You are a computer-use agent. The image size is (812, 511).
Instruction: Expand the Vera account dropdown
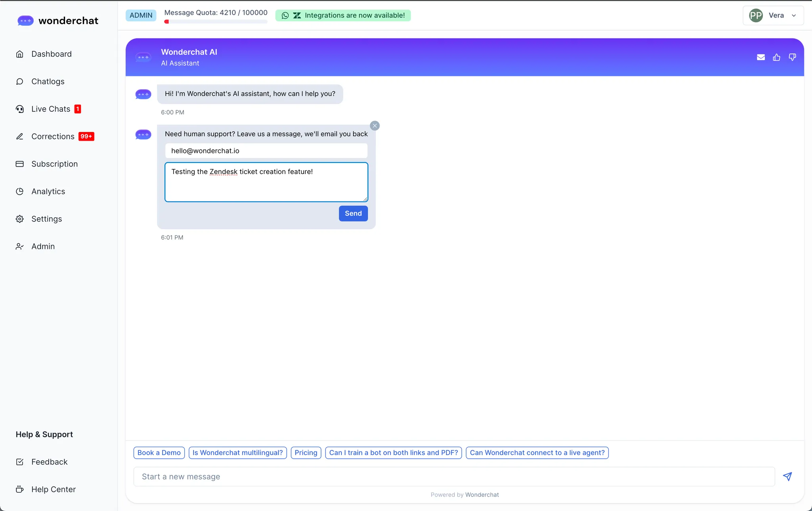click(x=773, y=15)
